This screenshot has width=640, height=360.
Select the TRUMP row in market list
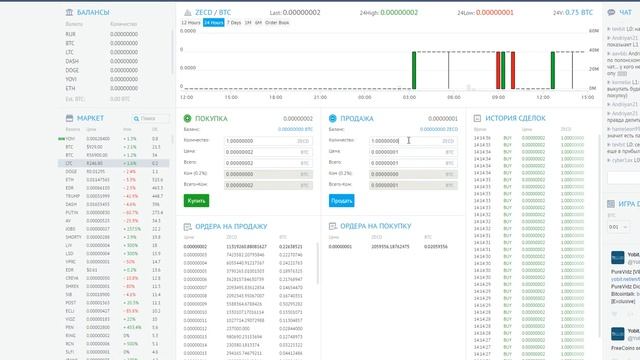point(113,196)
